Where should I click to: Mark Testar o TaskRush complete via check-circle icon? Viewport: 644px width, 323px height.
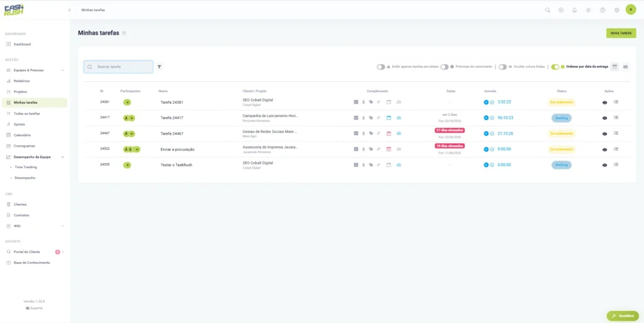(492, 165)
